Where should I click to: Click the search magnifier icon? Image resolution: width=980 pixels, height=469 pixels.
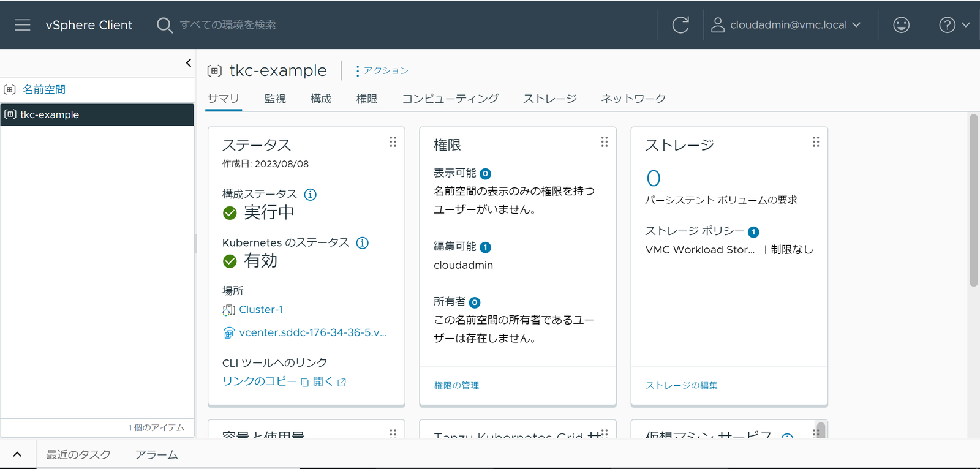(x=164, y=25)
